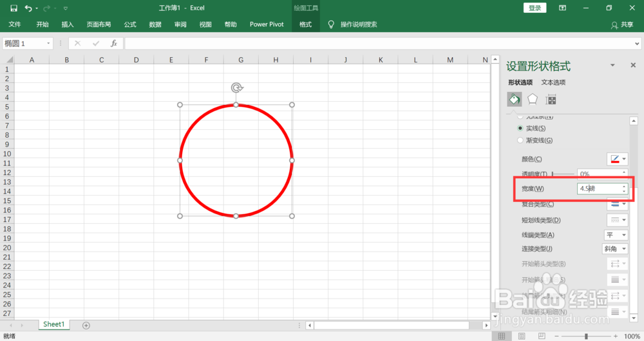
Task: Click the insert function fx icon
Action: 114,44
